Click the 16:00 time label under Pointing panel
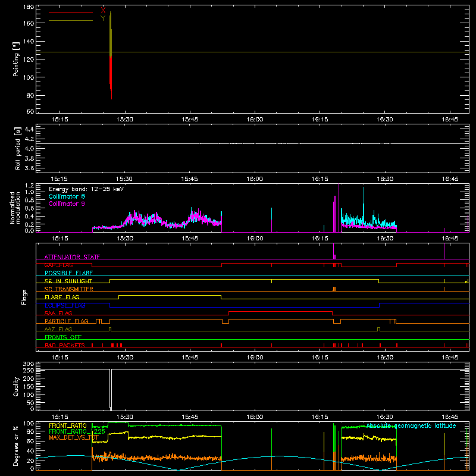This screenshot has width=476, height=476. tap(255, 120)
